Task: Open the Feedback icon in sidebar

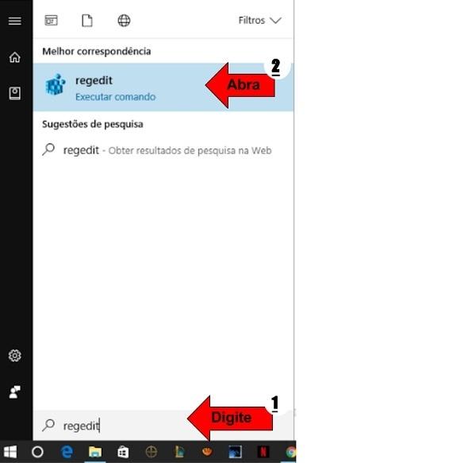Action: pos(14,392)
